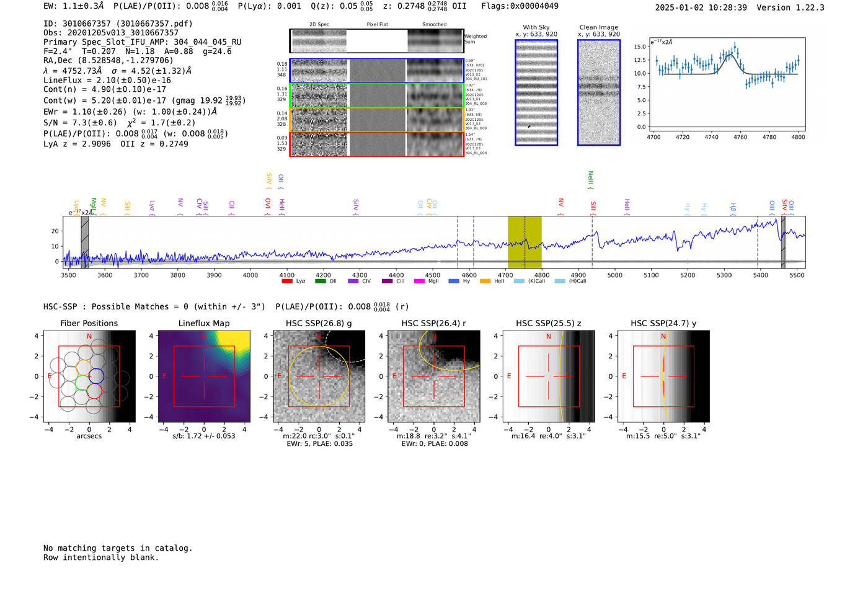The image size is (868, 591).
Task: Click the Cont(w) gmag 19.92 line
Action: 144,100
